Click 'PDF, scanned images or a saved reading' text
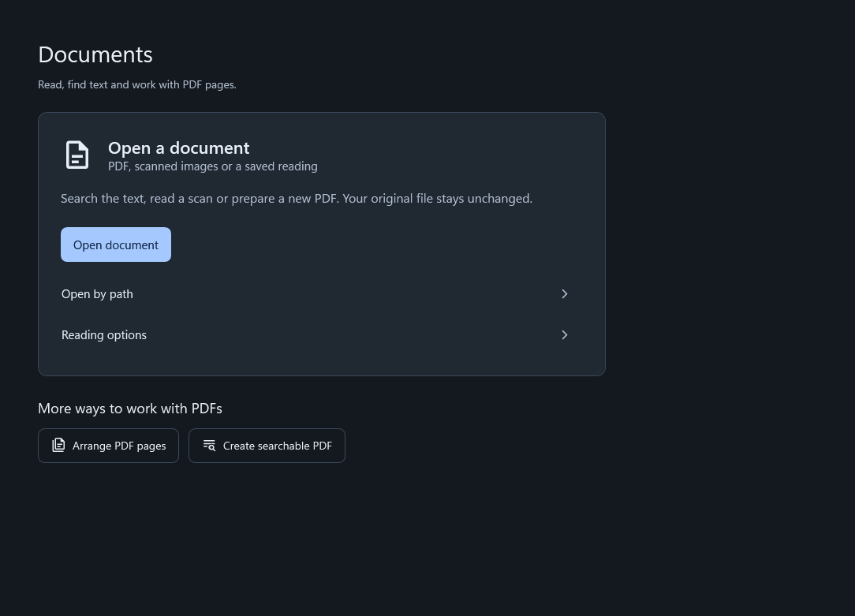This screenshot has height=616, width=855. [213, 166]
